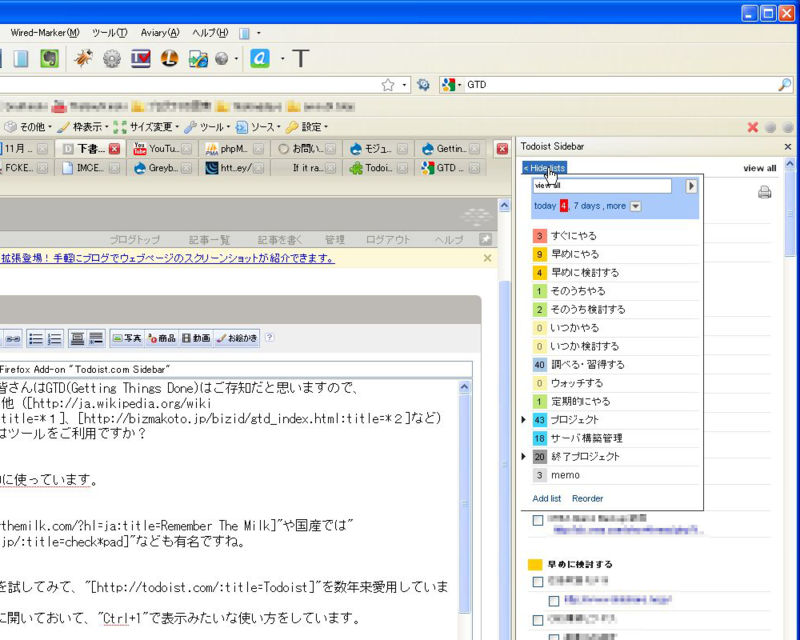Expand the プロジェクト list
Viewport: 800px width, 640px height.
523,420
